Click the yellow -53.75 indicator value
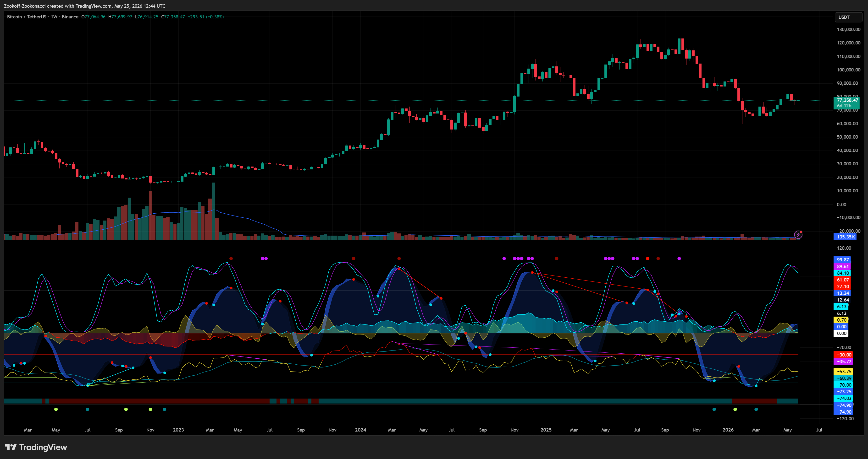 tap(843, 372)
